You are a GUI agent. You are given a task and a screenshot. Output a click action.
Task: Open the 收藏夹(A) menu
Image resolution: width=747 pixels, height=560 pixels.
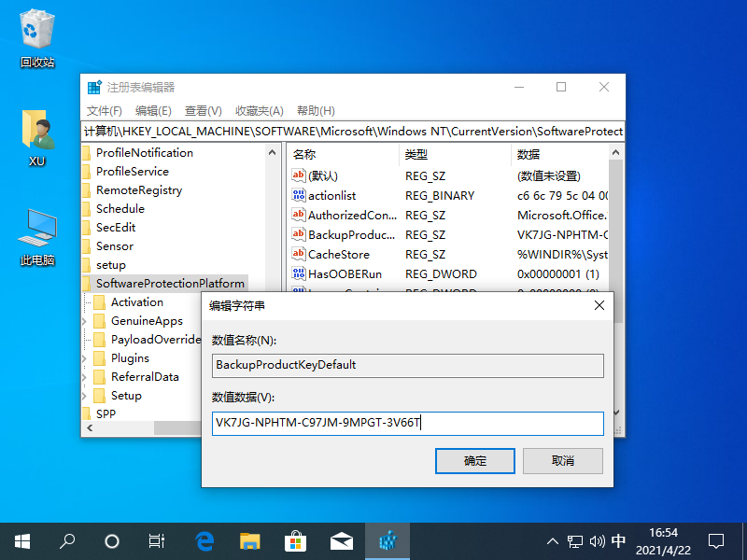pyautogui.click(x=259, y=110)
